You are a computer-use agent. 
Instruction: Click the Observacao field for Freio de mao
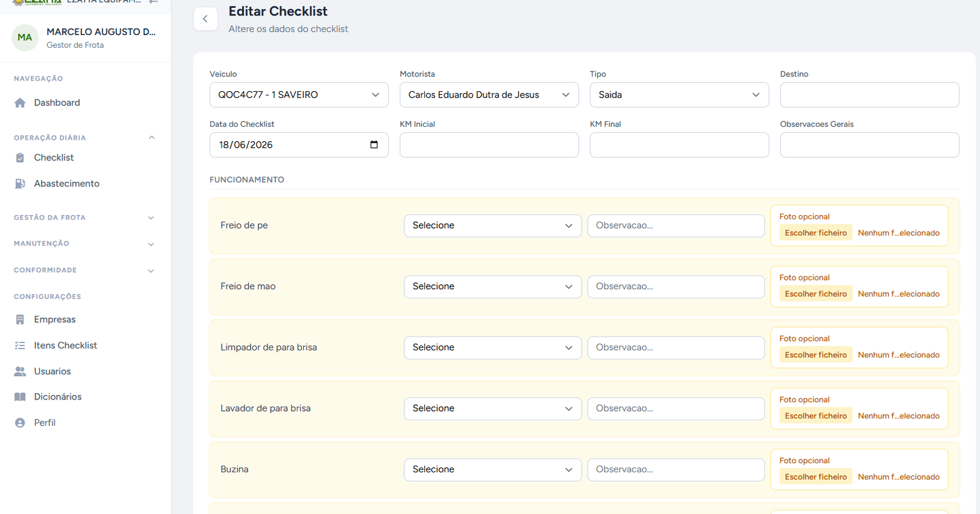pyautogui.click(x=676, y=287)
